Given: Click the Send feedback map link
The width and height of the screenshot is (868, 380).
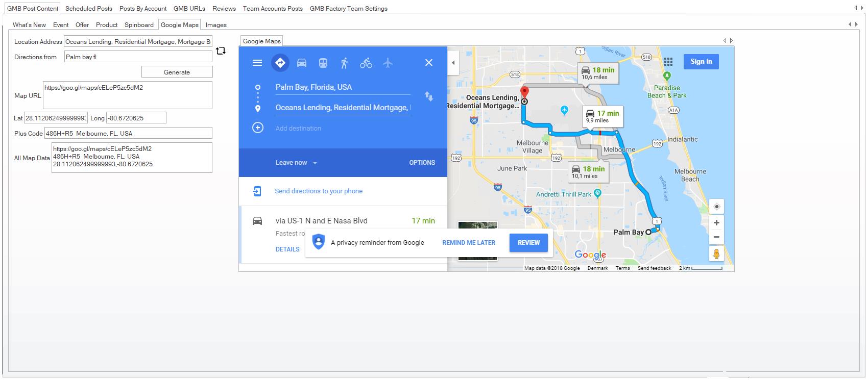Looking at the screenshot, I should click(654, 268).
